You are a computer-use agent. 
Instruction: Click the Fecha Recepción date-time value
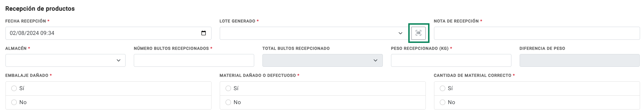[32, 33]
